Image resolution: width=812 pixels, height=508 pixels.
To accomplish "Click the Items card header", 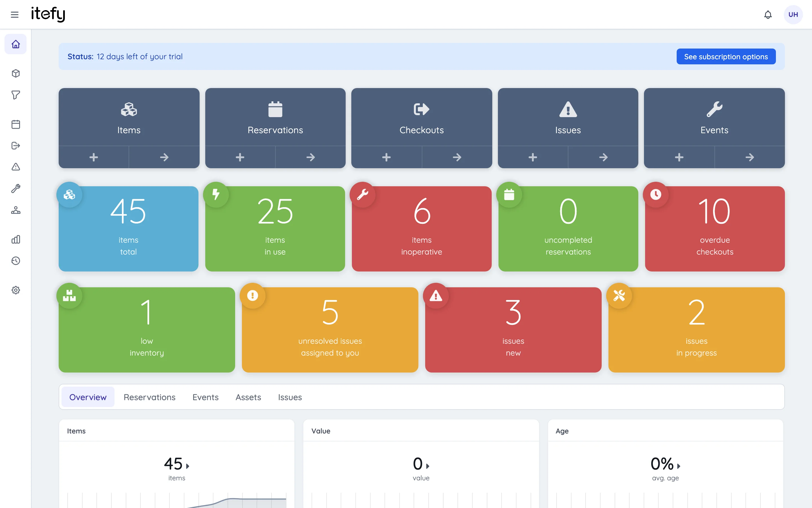I will click(x=129, y=117).
